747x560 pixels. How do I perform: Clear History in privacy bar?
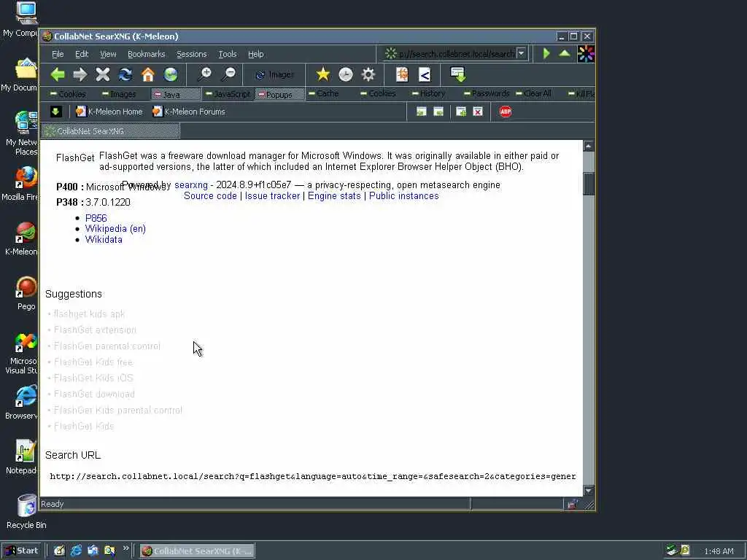point(428,93)
